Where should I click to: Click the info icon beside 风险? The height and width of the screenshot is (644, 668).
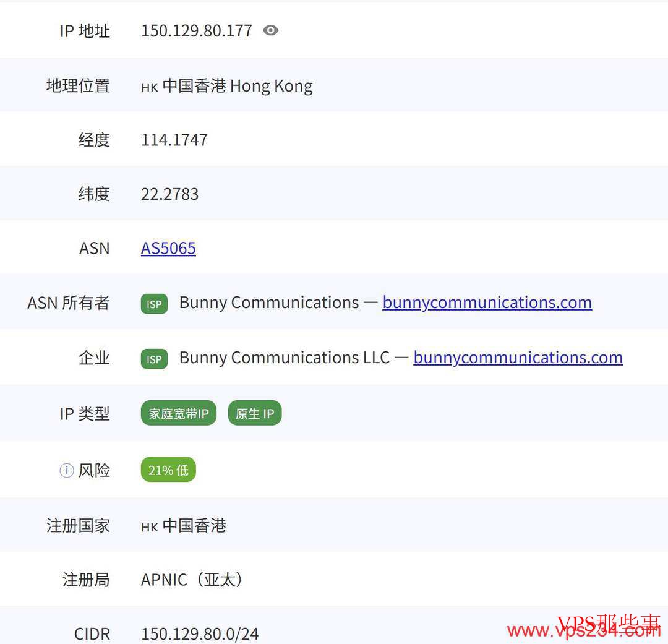[x=66, y=470]
